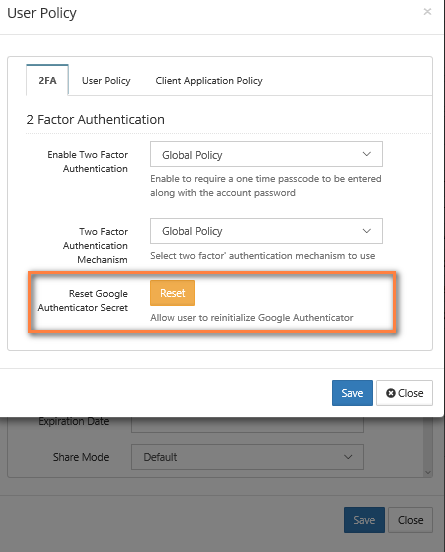This screenshot has width=445, height=552.
Task: Open the 2FA tab
Action: click(x=47, y=80)
